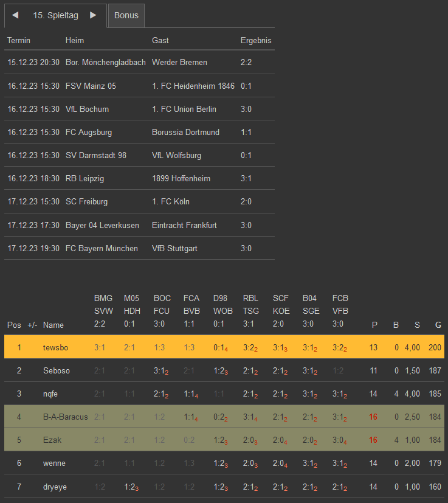Switch to the Bonus tab
This screenshot has height=503, width=448.
click(126, 15)
